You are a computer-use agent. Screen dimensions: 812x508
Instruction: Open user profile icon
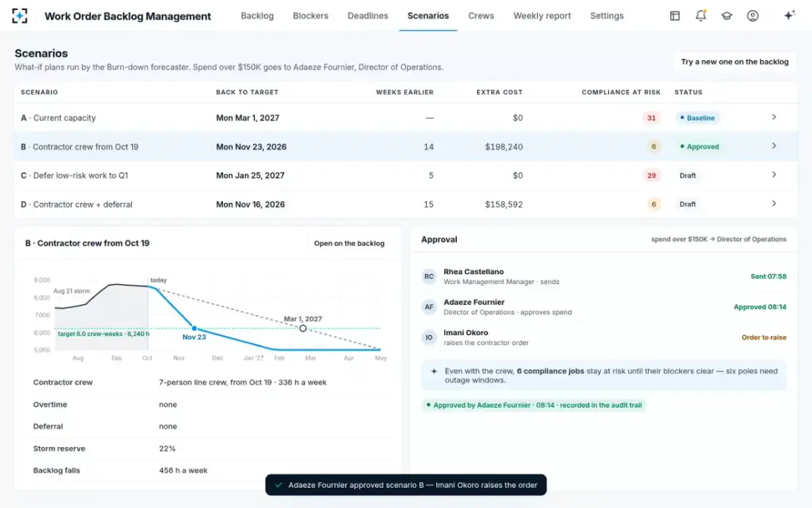click(x=752, y=16)
